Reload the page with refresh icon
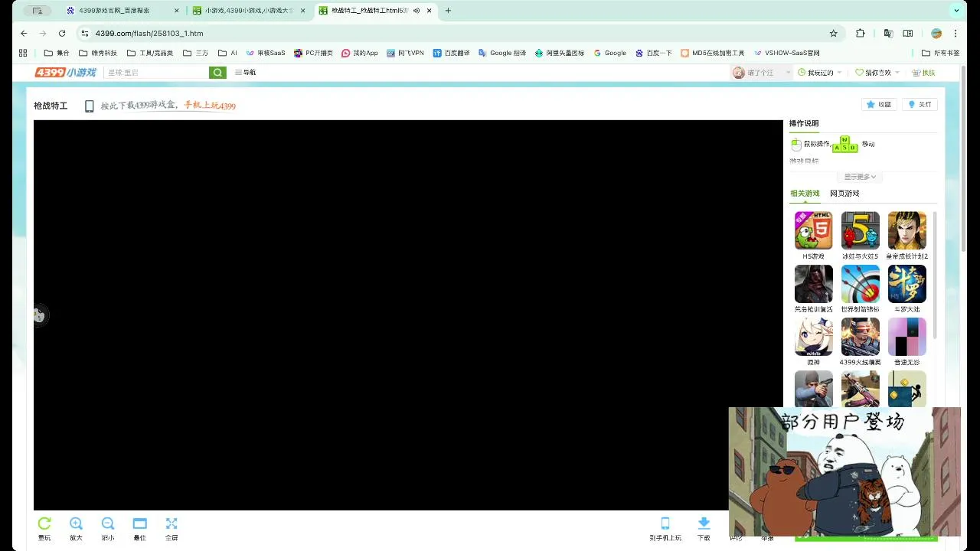 (62, 34)
